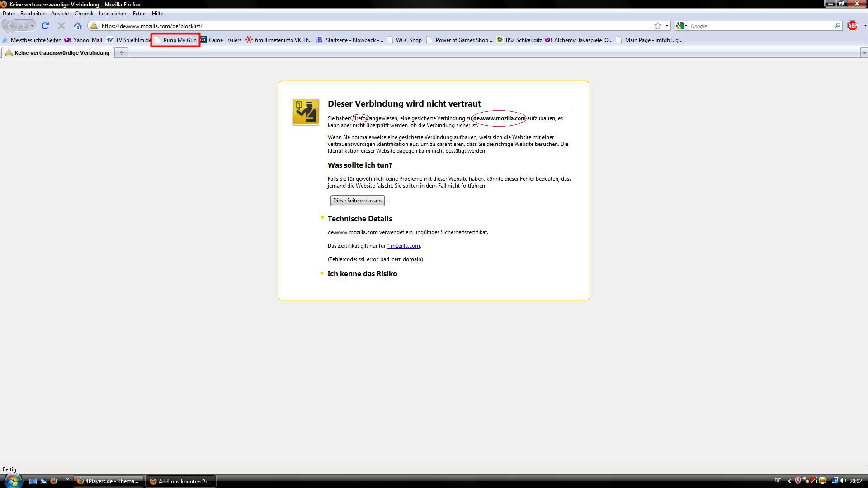Open the WGC Shop bookmark

[x=405, y=40]
